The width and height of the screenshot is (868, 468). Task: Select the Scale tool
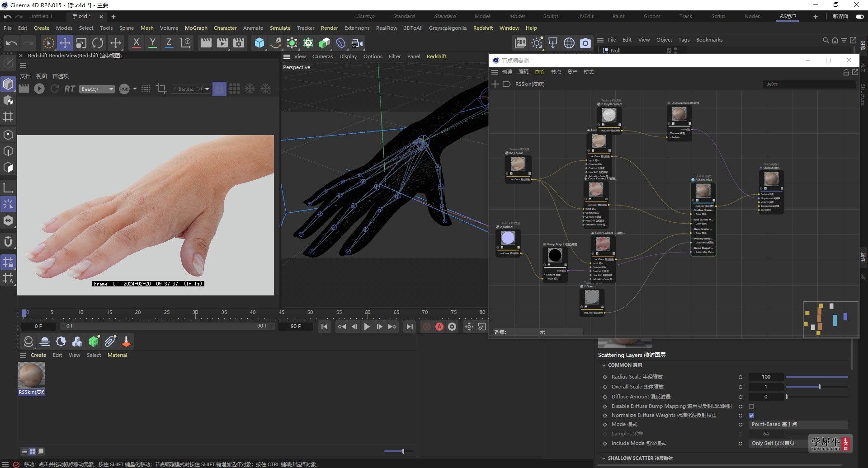point(81,43)
